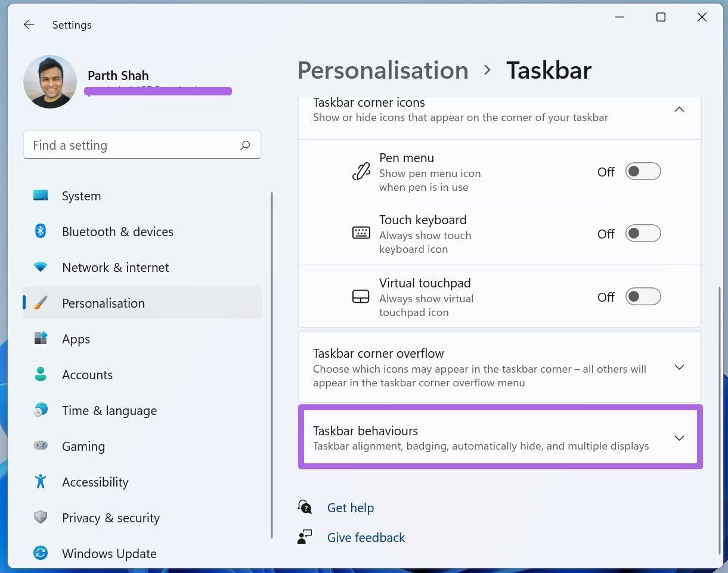Click the Apps icon in sidebar
Viewport: 728px width, 573px height.
click(41, 339)
